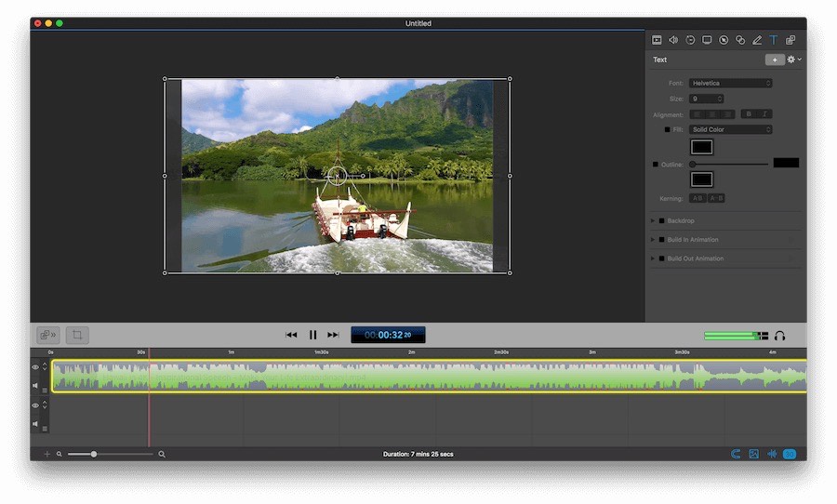The height and width of the screenshot is (504, 837).
Task: Open the Audio properties tab
Action: (x=673, y=40)
